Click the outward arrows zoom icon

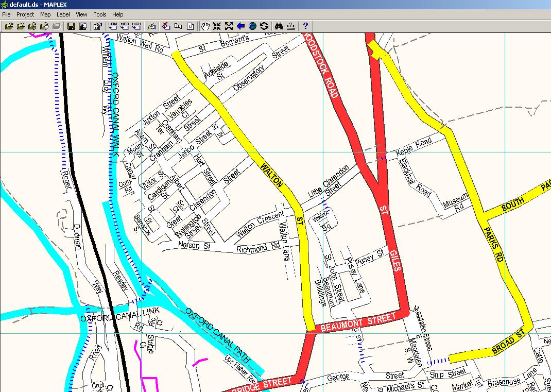click(x=229, y=26)
